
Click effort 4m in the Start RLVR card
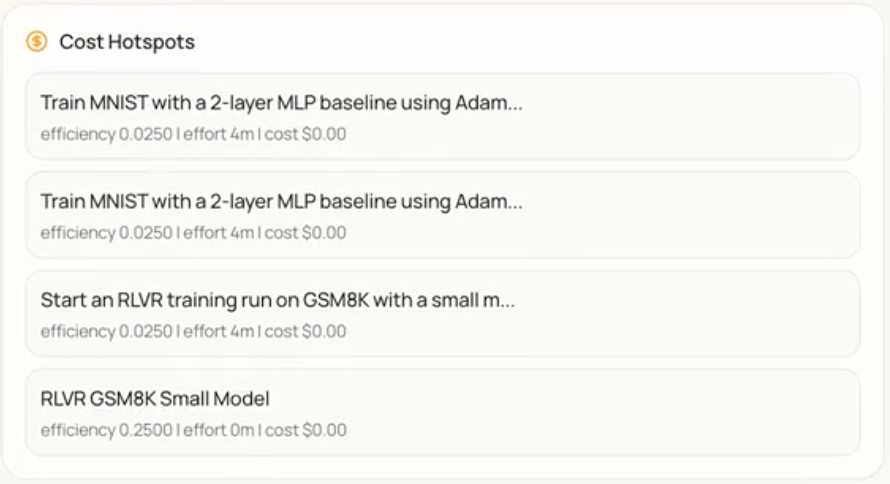coord(218,331)
